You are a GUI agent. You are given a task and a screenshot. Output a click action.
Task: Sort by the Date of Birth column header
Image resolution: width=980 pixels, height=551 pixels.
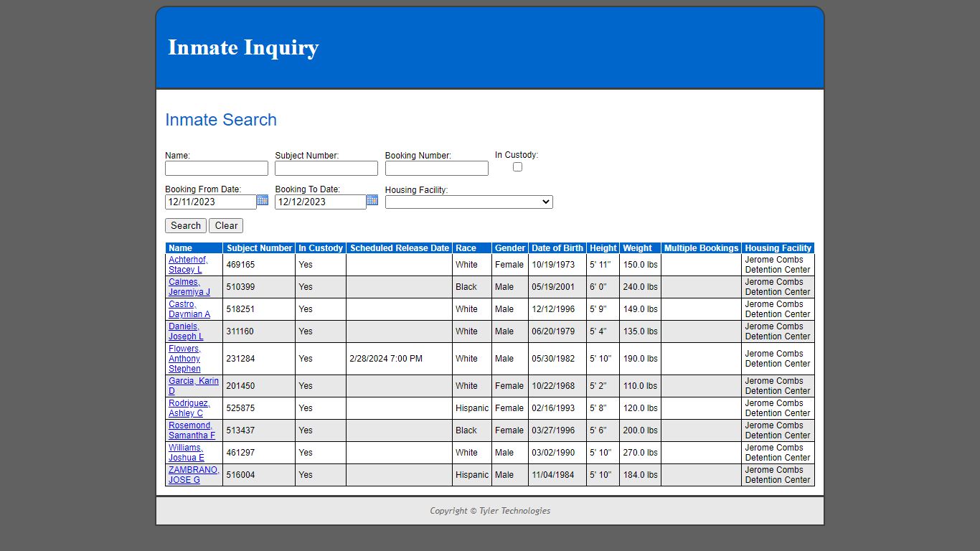[x=557, y=248]
